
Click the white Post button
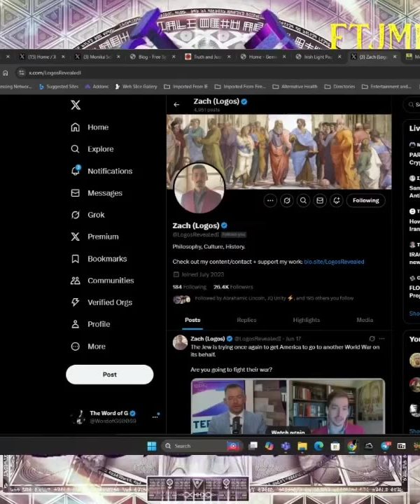tap(110, 374)
